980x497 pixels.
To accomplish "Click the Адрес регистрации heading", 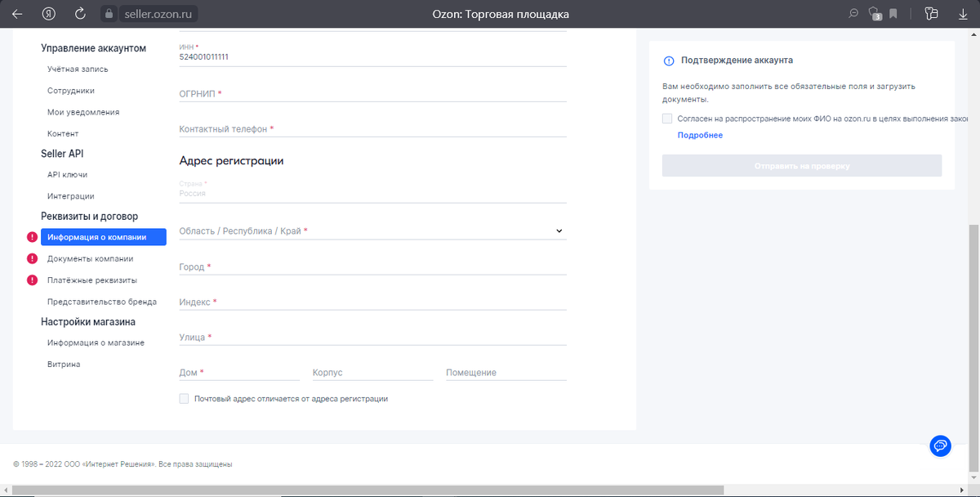I will tap(231, 161).
